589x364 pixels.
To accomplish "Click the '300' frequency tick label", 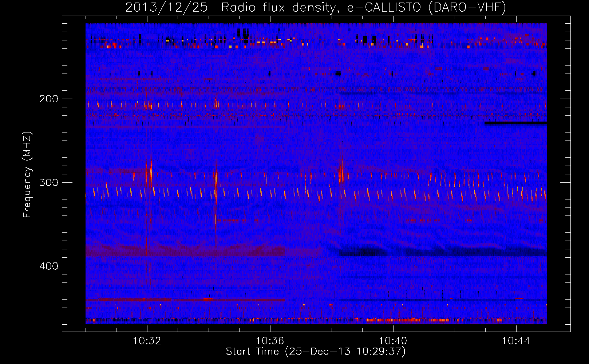I will pyautogui.click(x=48, y=182).
